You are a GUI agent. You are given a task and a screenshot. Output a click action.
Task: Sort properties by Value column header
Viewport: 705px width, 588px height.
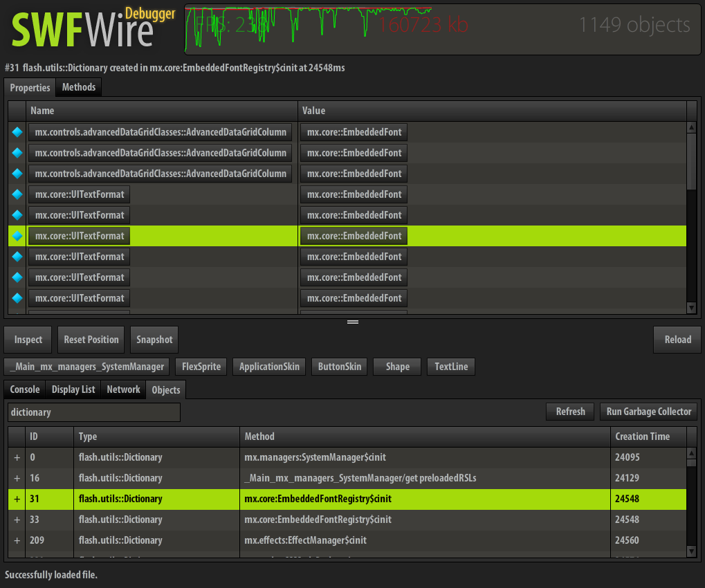(x=492, y=111)
